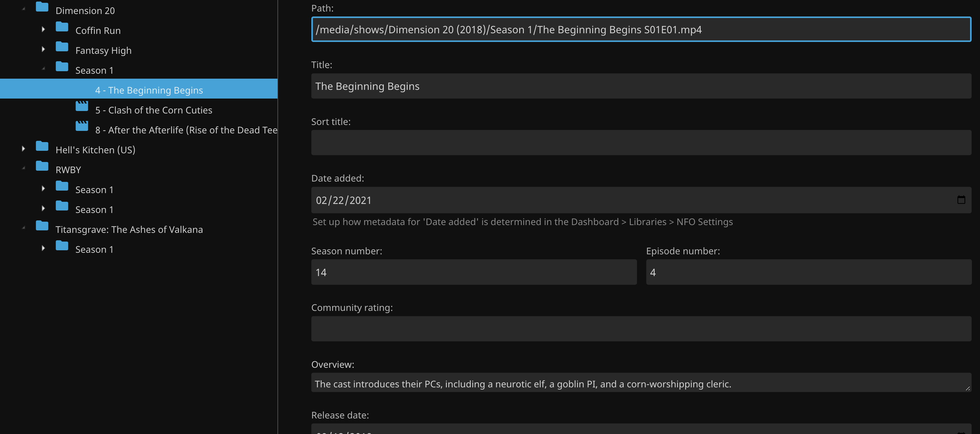Open the Date added calendar picker icon

tap(961, 200)
